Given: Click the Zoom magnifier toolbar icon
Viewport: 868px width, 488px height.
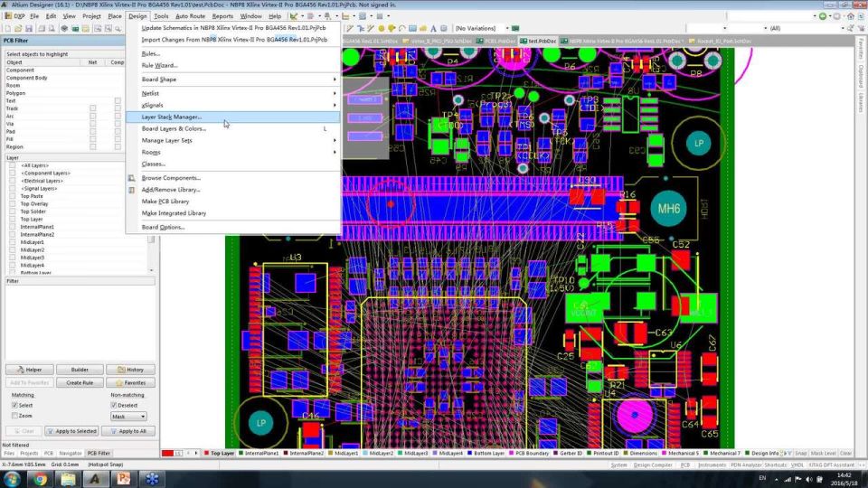Looking at the screenshot, I should [118, 28].
